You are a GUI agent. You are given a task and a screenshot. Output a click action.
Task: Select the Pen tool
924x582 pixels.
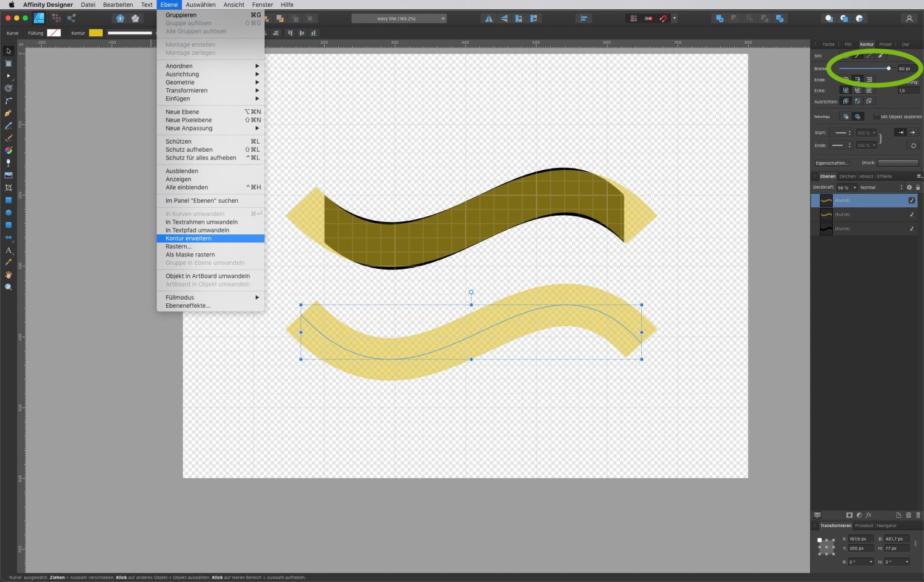(8, 114)
